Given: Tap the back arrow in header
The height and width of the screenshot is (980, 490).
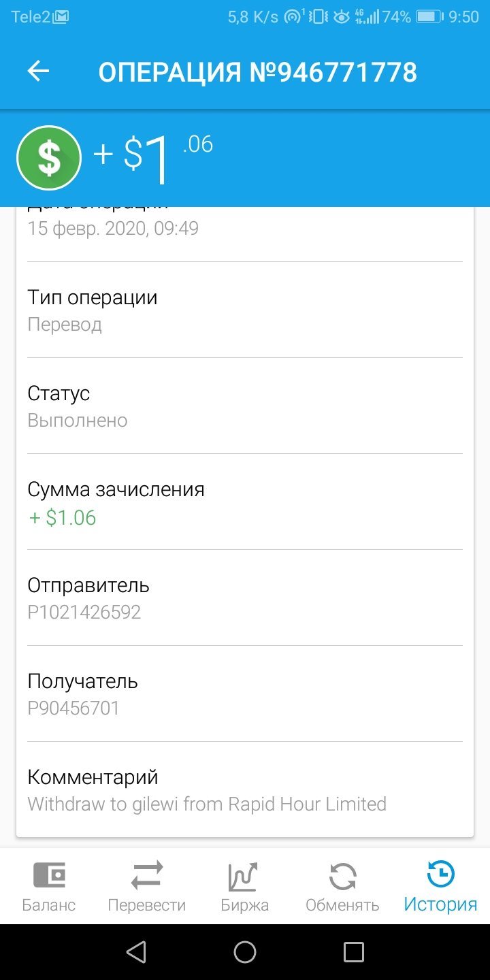Looking at the screenshot, I should (x=38, y=71).
